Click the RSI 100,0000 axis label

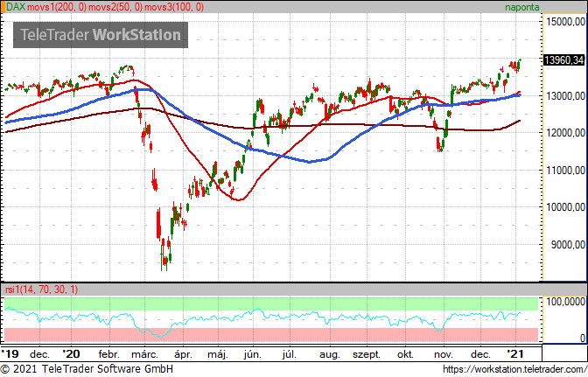(x=565, y=302)
